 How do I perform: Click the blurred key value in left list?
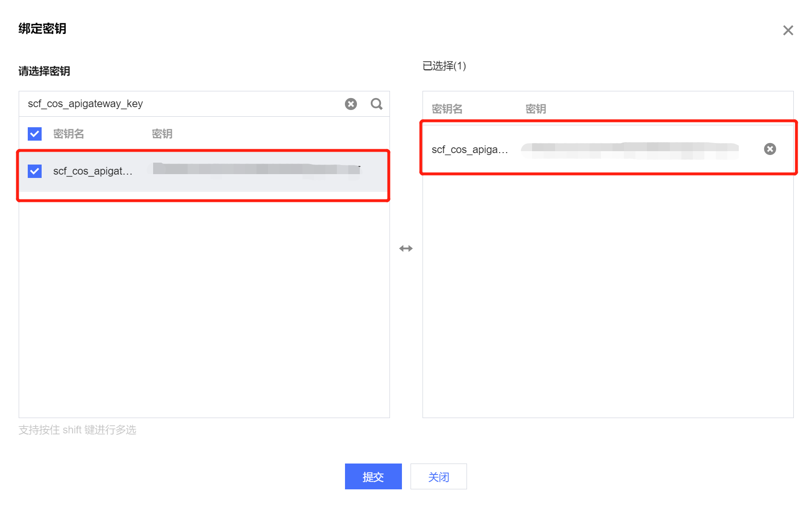(256, 168)
